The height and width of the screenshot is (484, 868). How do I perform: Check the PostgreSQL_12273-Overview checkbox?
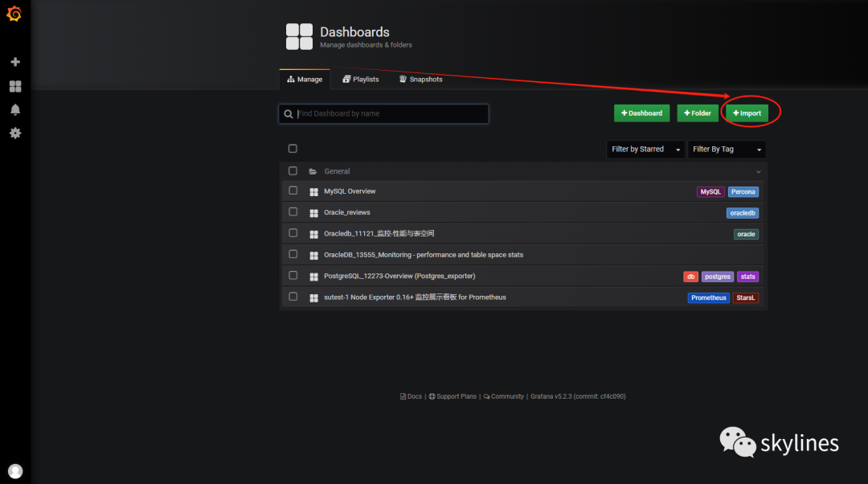coord(293,275)
